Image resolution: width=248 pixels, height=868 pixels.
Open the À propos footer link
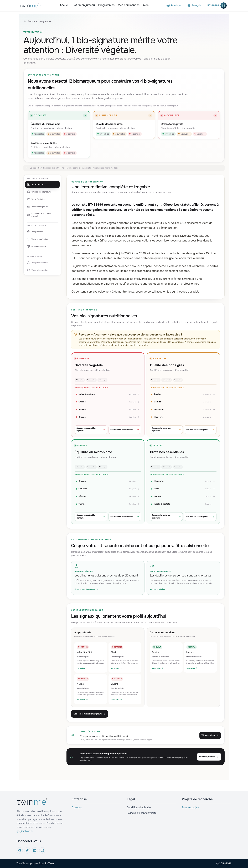(x=77, y=807)
